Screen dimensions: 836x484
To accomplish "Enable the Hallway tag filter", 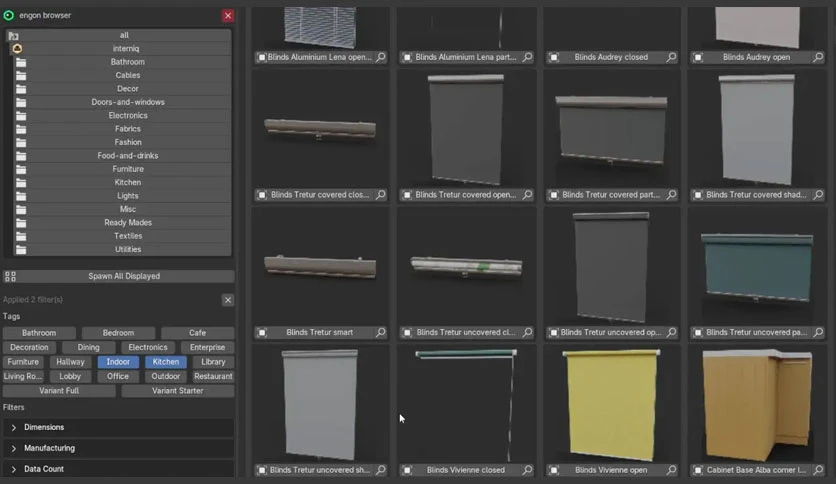I will [x=70, y=361].
